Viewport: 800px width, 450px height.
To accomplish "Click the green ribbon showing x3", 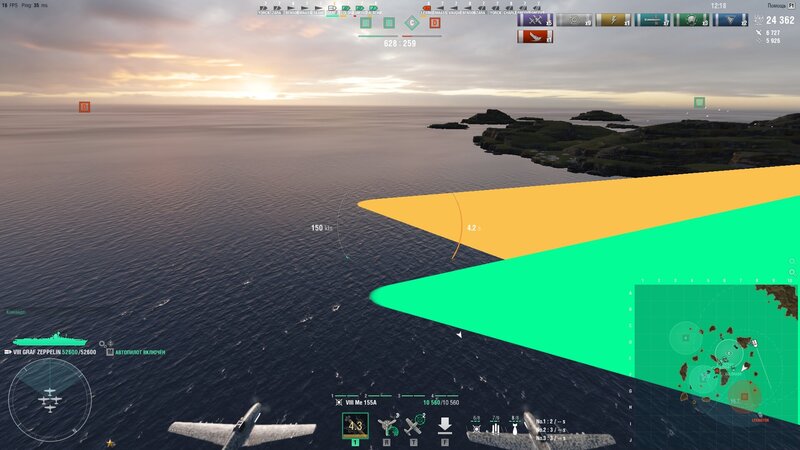I will [x=691, y=20].
